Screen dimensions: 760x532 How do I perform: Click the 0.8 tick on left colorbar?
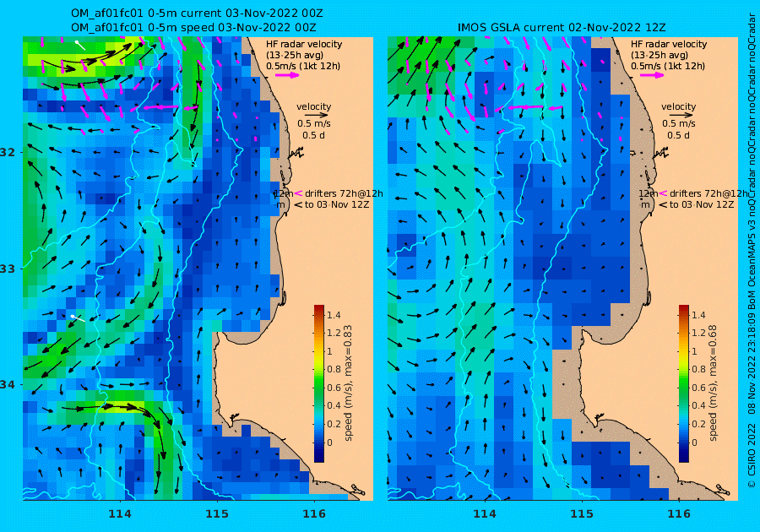click(x=334, y=369)
